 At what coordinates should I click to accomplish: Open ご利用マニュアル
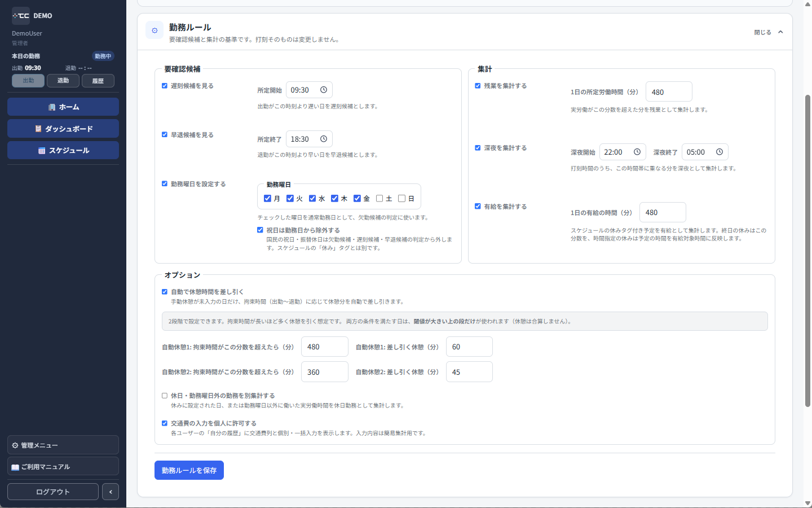[x=63, y=467]
